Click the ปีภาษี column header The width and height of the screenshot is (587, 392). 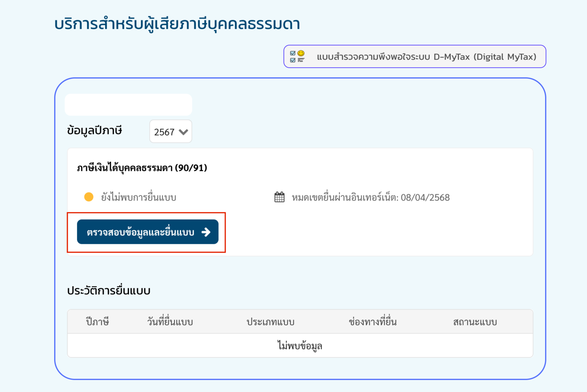coord(97,322)
